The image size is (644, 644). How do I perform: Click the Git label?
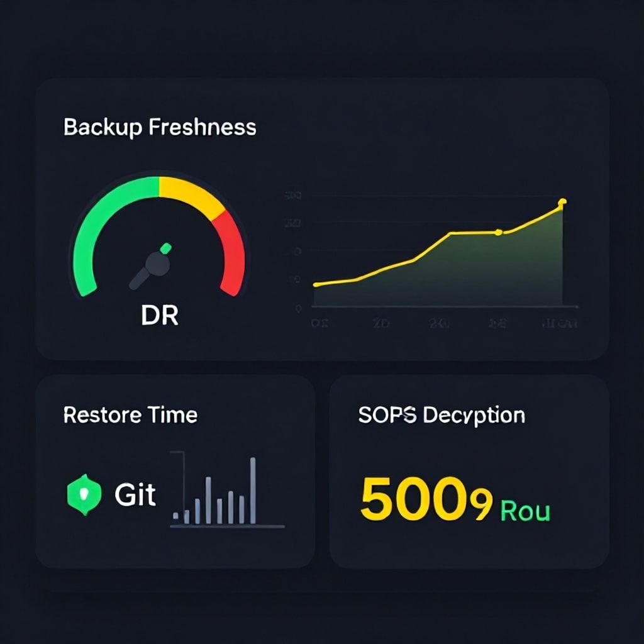[x=135, y=494]
